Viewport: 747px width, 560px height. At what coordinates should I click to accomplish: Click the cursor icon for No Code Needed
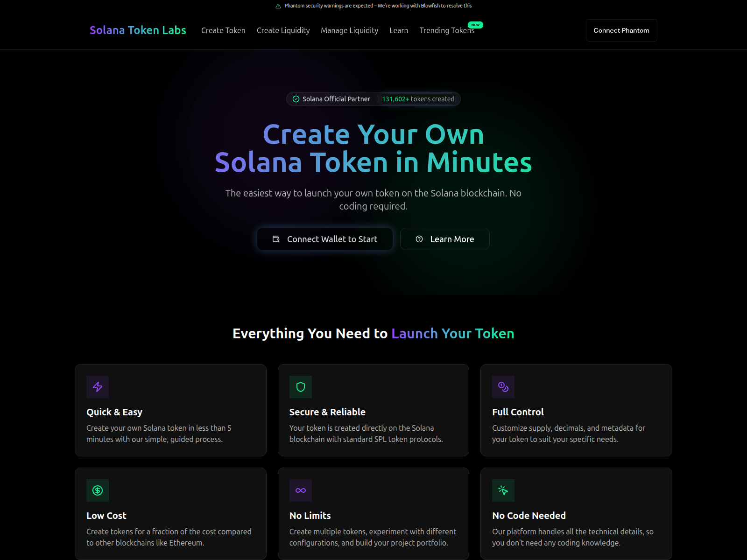click(x=503, y=490)
